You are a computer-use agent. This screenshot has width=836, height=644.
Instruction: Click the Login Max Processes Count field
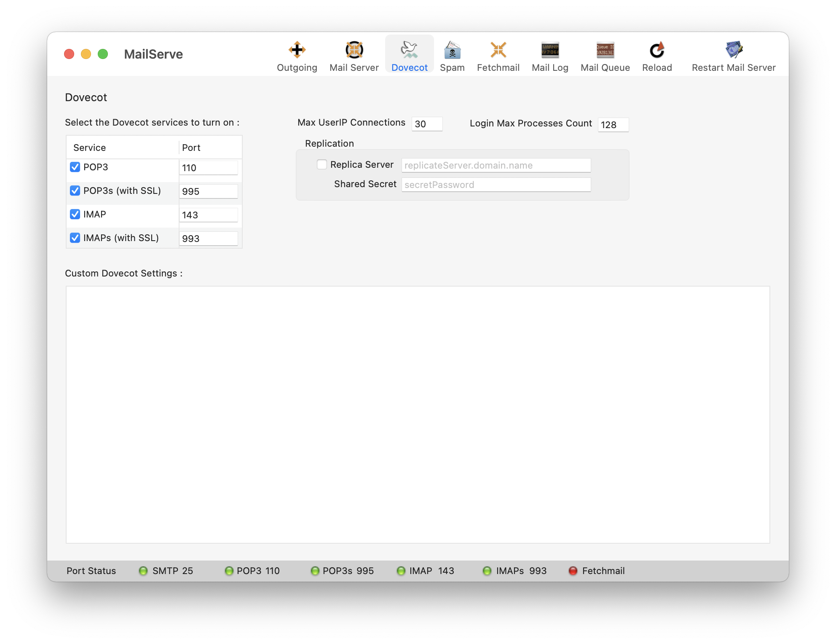pyautogui.click(x=613, y=125)
